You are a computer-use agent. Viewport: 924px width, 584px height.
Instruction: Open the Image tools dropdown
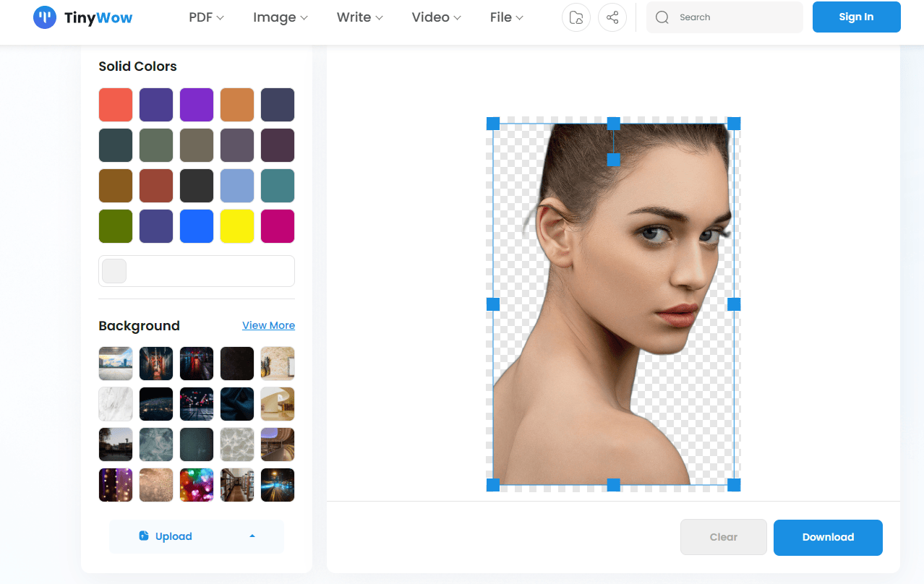(x=280, y=17)
